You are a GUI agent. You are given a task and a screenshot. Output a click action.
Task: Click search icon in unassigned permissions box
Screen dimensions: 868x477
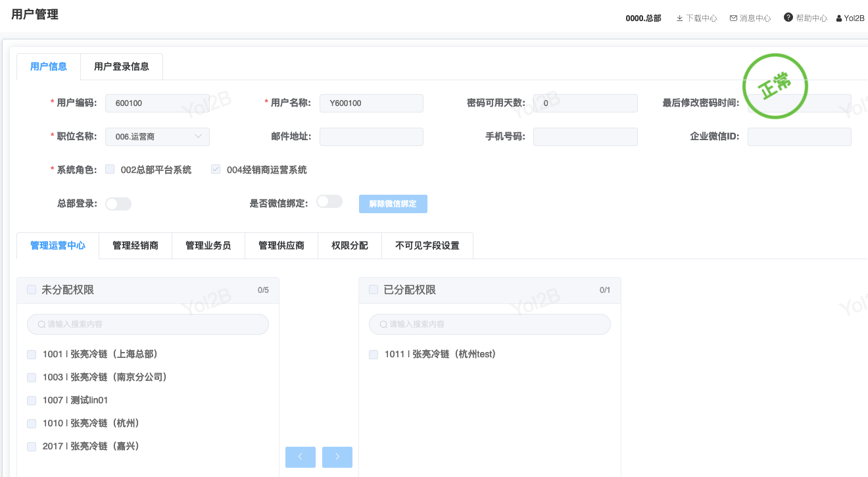(42, 324)
